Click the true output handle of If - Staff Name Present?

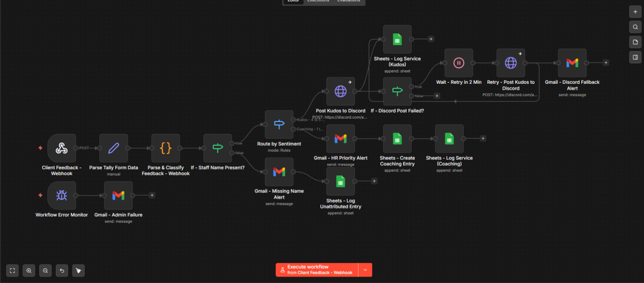[232, 143]
